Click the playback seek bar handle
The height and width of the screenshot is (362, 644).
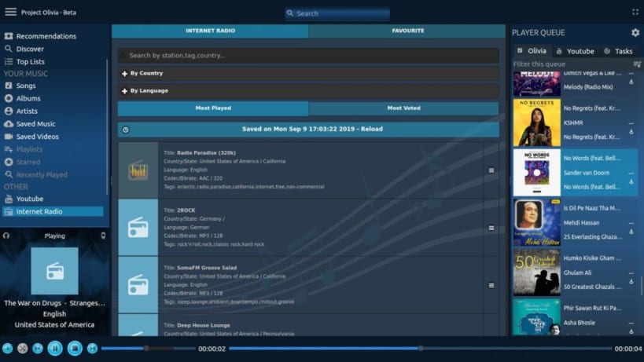tap(421, 348)
